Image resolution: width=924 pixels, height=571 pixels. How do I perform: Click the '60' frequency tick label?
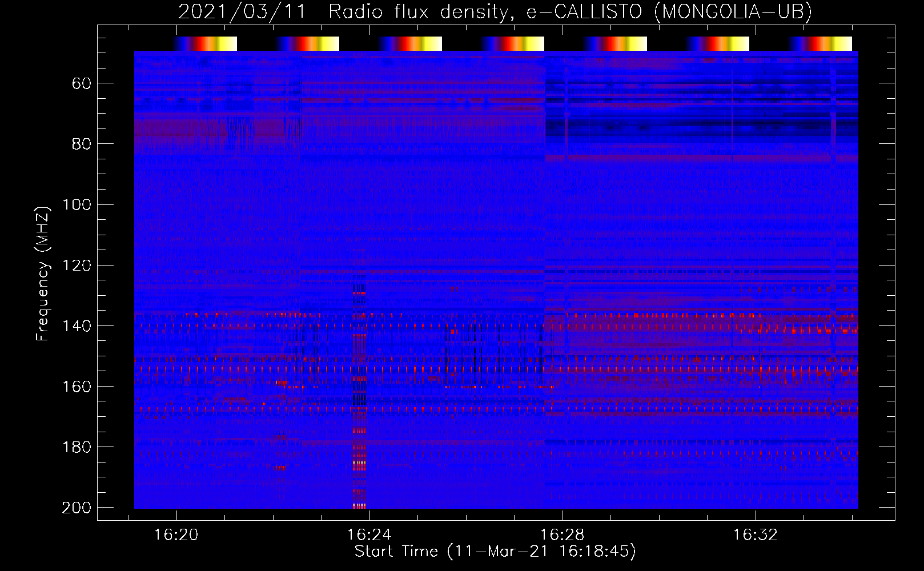82,84
